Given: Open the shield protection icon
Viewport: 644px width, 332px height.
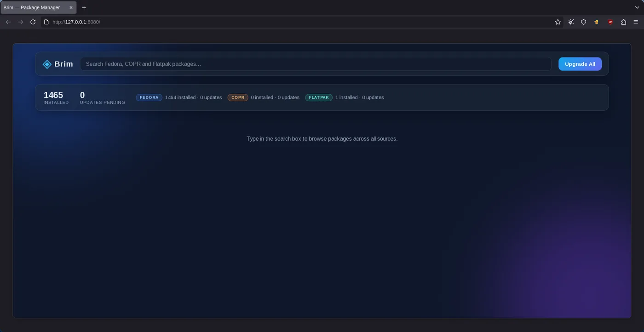Looking at the screenshot, I should 584,22.
